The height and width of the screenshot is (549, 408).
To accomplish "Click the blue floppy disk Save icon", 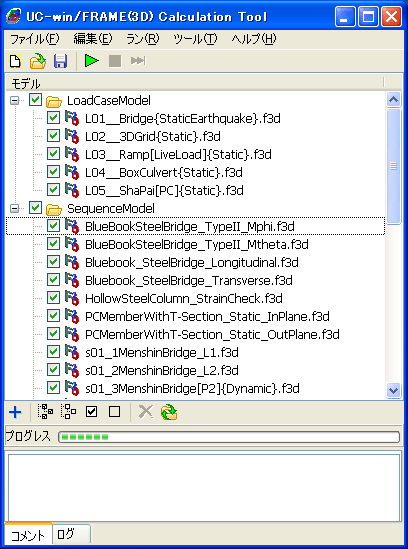I will [x=60, y=61].
